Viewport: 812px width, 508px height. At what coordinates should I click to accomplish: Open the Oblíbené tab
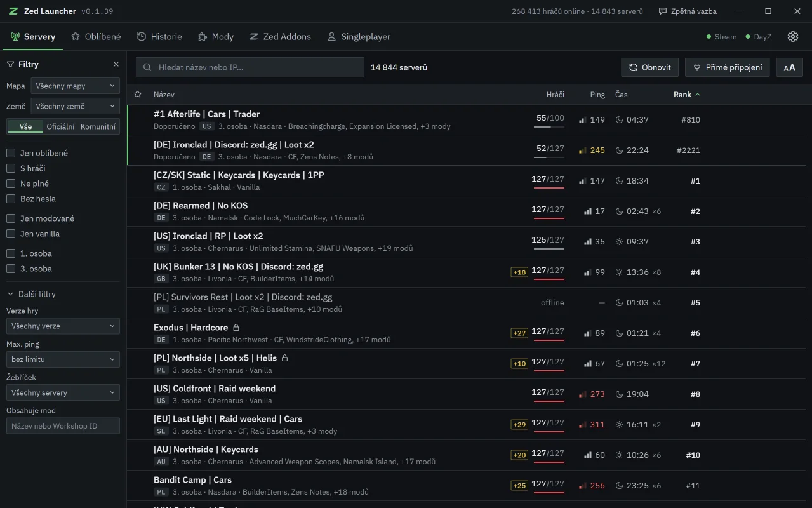(96, 37)
